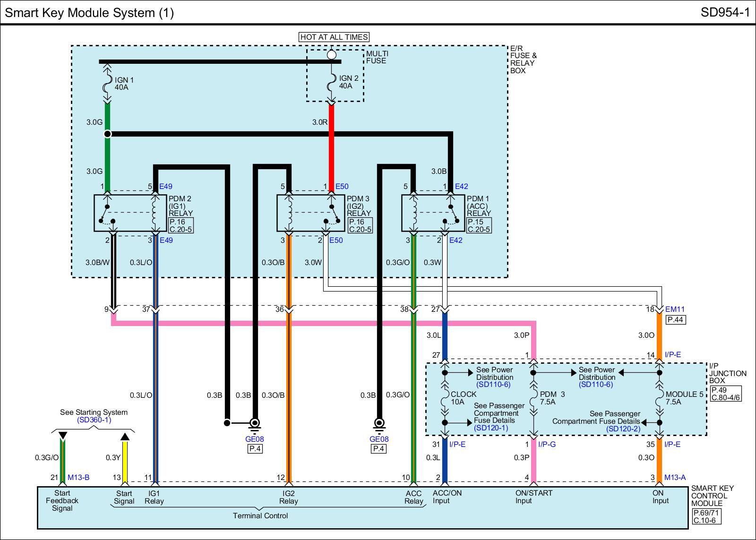Viewport: 756px width, 540px height.
Task: Select the IGN 1 40A fuse symbol
Action: pos(108,84)
